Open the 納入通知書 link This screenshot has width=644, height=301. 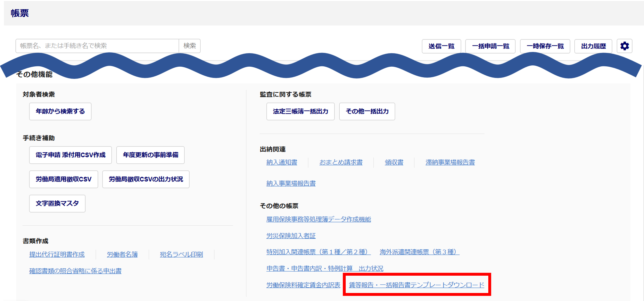282,163
